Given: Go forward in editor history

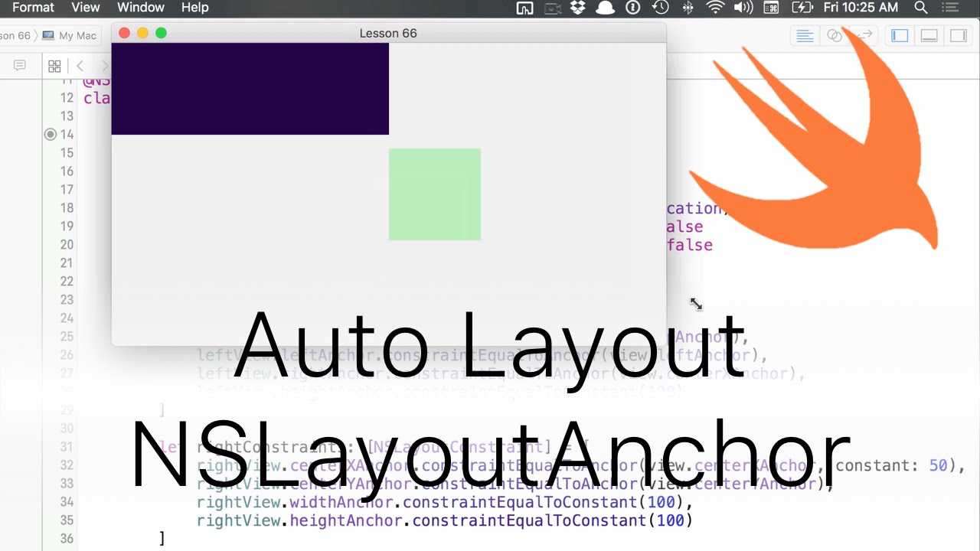Looking at the screenshot, I should [x=105, y=67].
